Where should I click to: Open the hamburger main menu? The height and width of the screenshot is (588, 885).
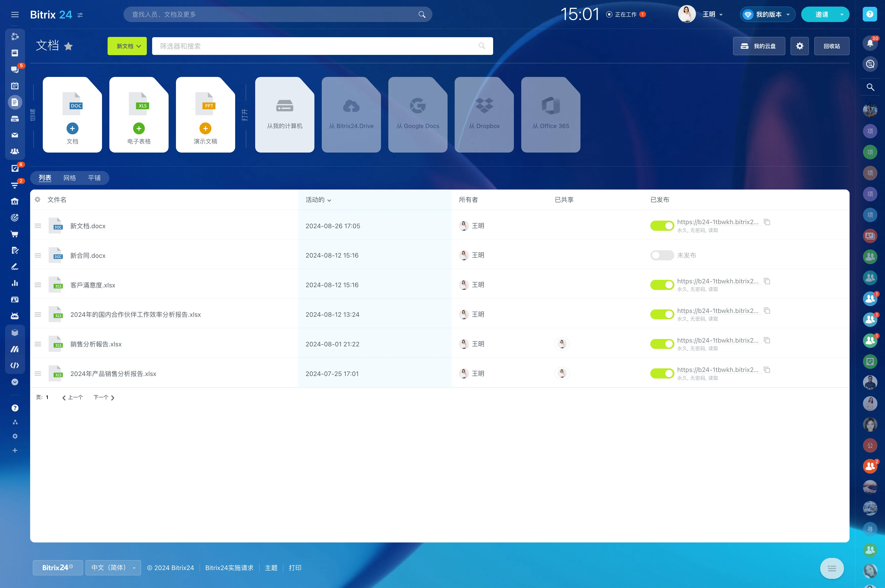(x=15, y=15)
